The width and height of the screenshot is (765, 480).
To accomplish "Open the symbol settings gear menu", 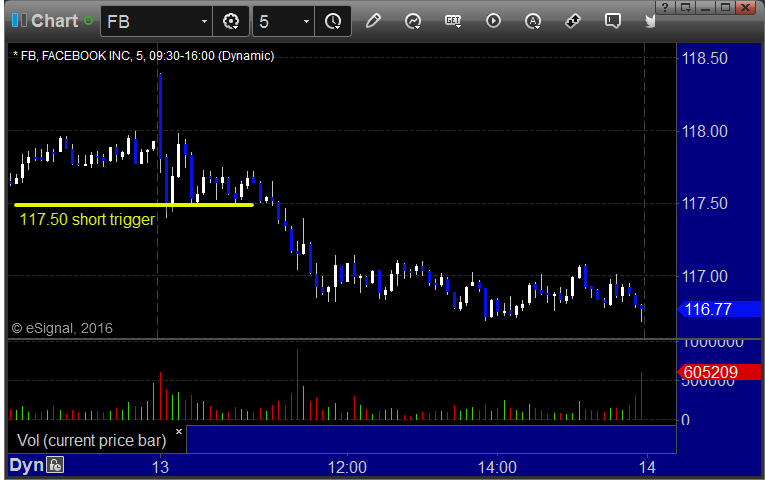I will pyautogui.click(x=231, y=21).
